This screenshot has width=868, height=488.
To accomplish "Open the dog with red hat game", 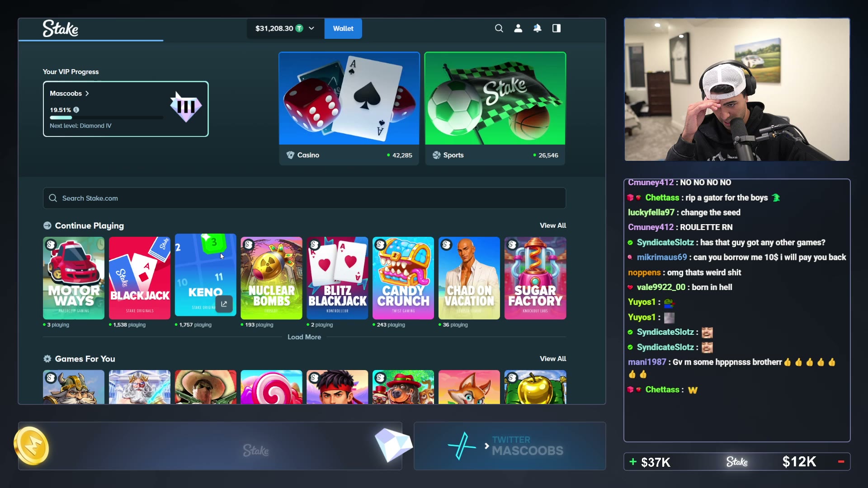I will 403,387.
